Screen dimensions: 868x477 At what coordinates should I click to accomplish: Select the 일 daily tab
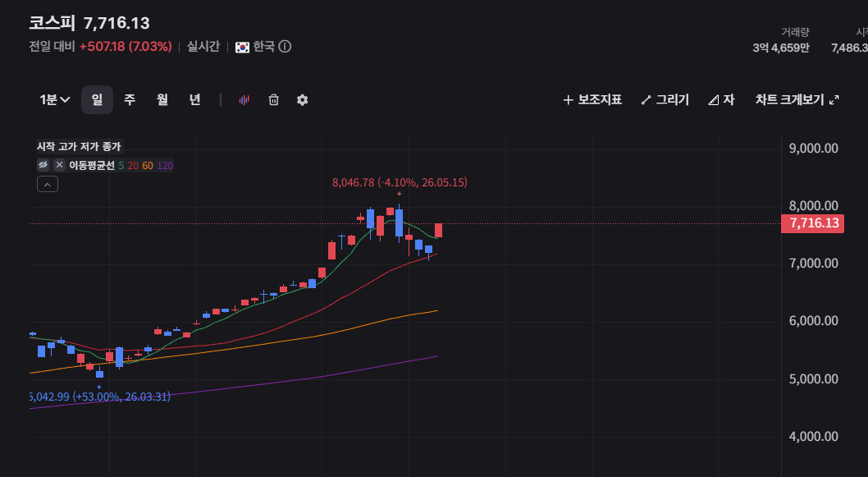(97, 99)
